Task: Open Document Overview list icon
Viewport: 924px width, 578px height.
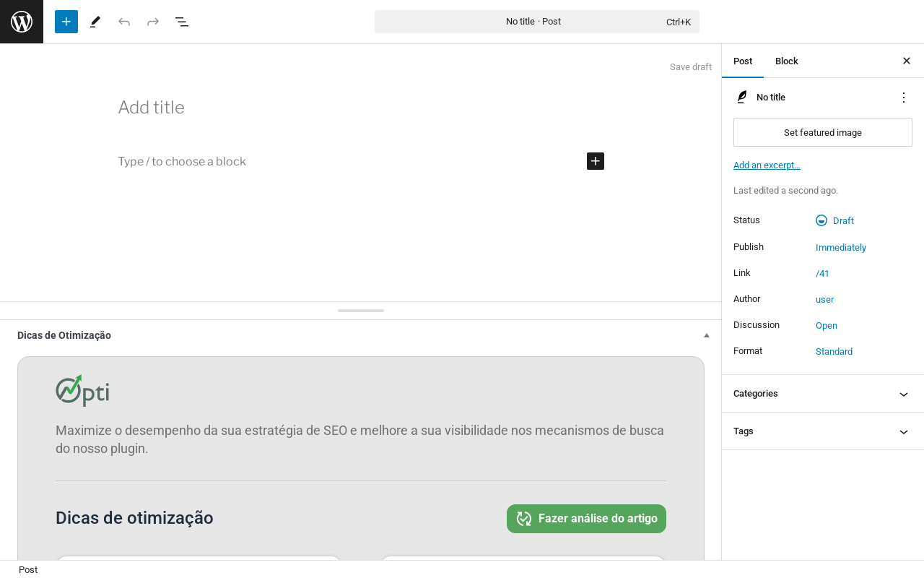Action: click(182, 22)
